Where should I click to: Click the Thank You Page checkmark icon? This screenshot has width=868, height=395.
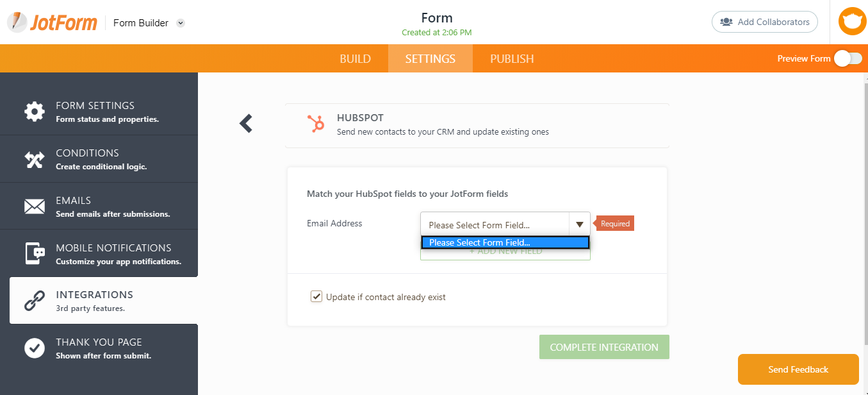(35, 348)
